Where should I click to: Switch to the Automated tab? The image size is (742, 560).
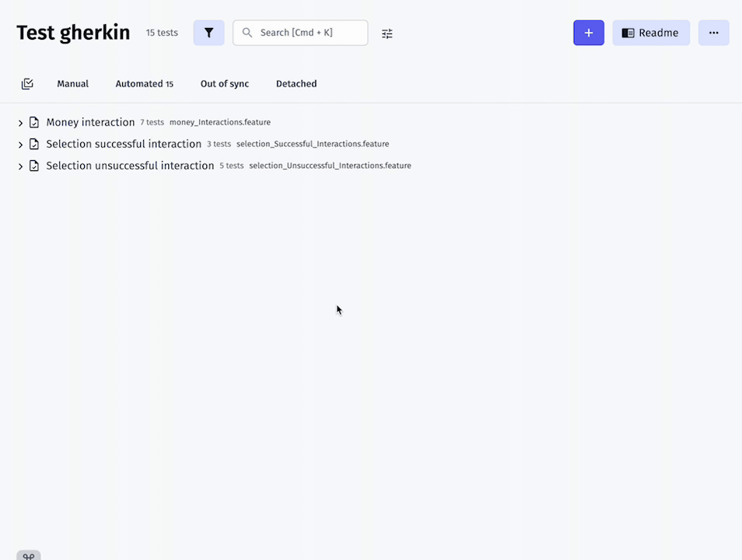coord(145,84)
